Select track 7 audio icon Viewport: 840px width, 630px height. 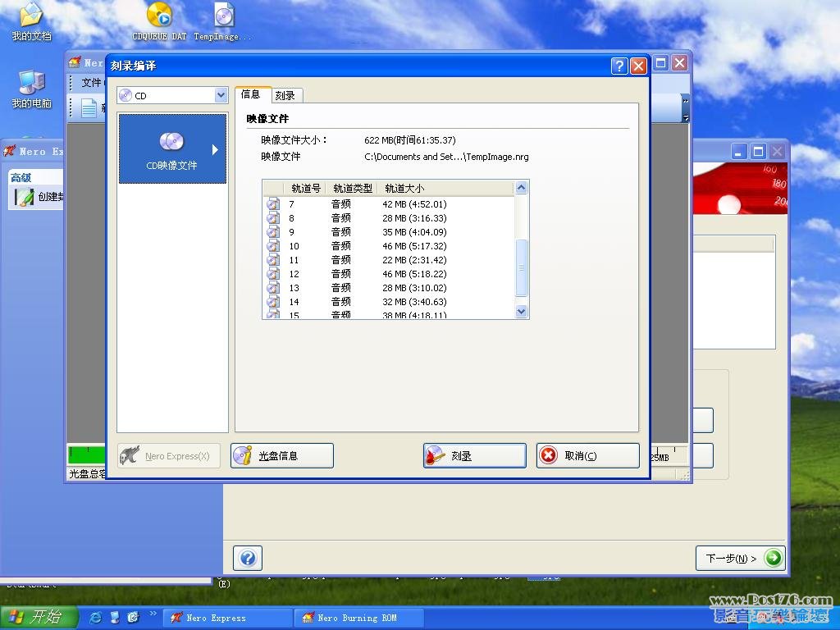coord(273,204)
